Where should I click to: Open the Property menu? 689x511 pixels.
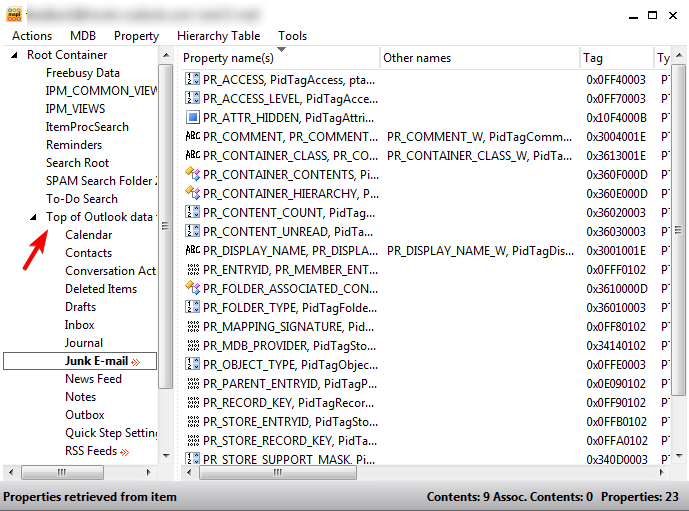(136, 36)
